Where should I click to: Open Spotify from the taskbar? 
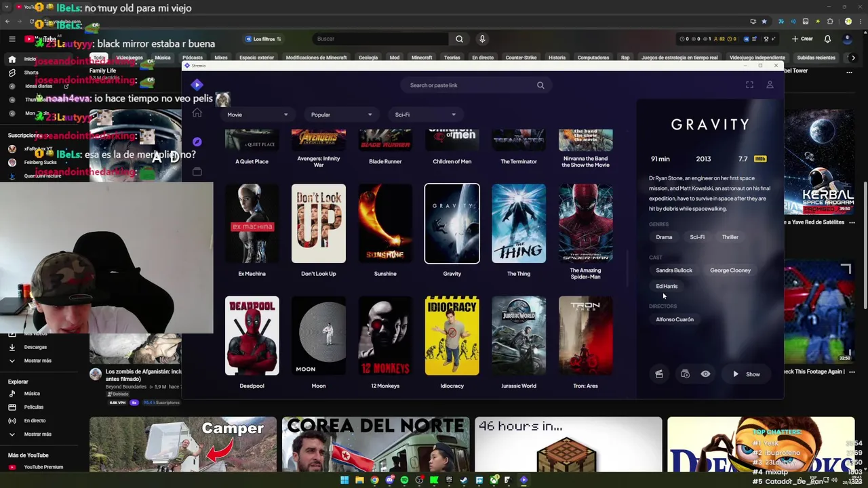(x=404, y=480)
